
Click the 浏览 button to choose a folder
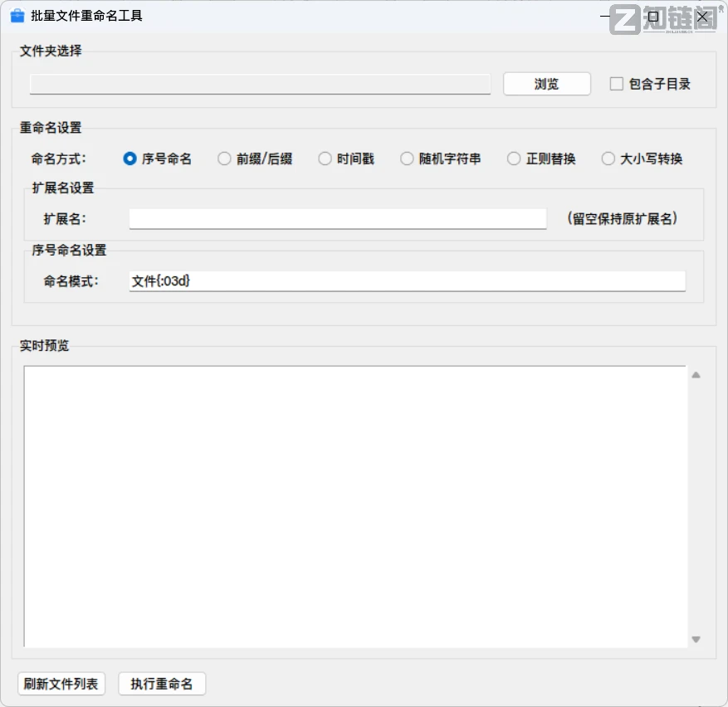click(545, 84)
